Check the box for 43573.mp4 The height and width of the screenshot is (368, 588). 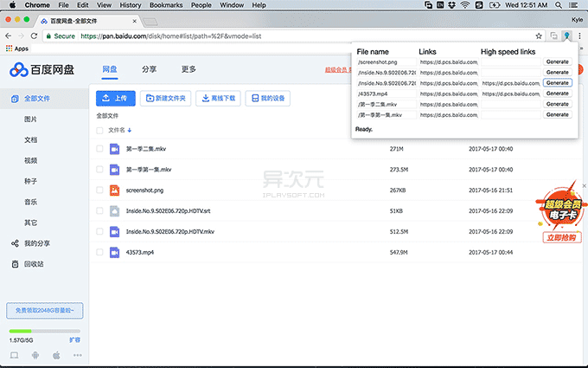pos(99,252)
